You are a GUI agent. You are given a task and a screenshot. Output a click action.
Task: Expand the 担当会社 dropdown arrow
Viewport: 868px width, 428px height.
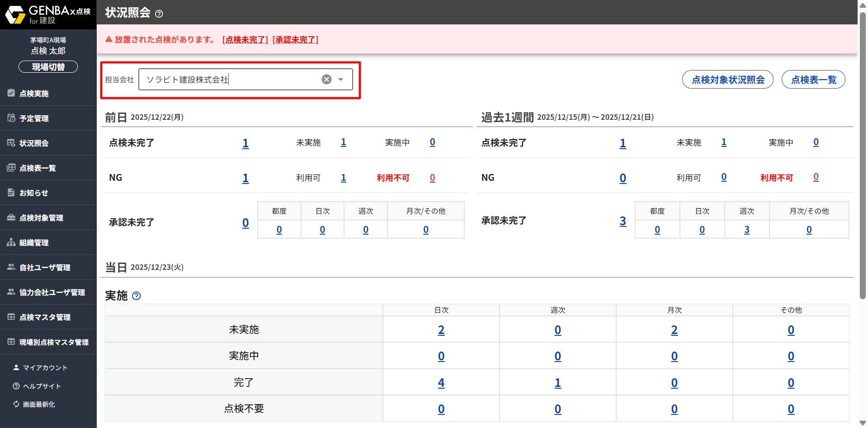tap(341, 80)
